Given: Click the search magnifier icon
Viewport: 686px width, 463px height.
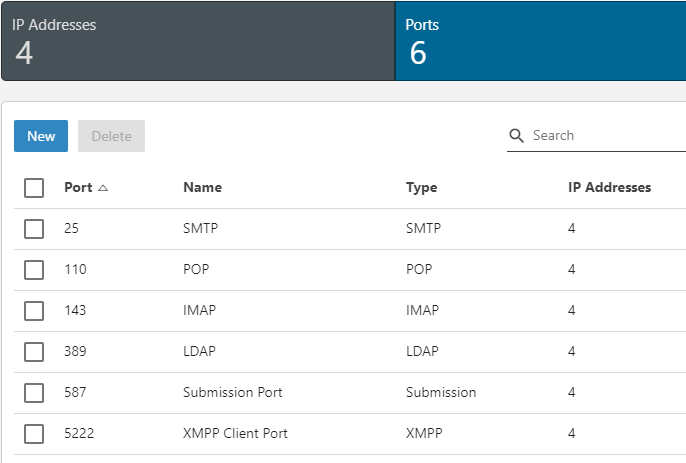Looking at the screenshot, I should [517, 136].
